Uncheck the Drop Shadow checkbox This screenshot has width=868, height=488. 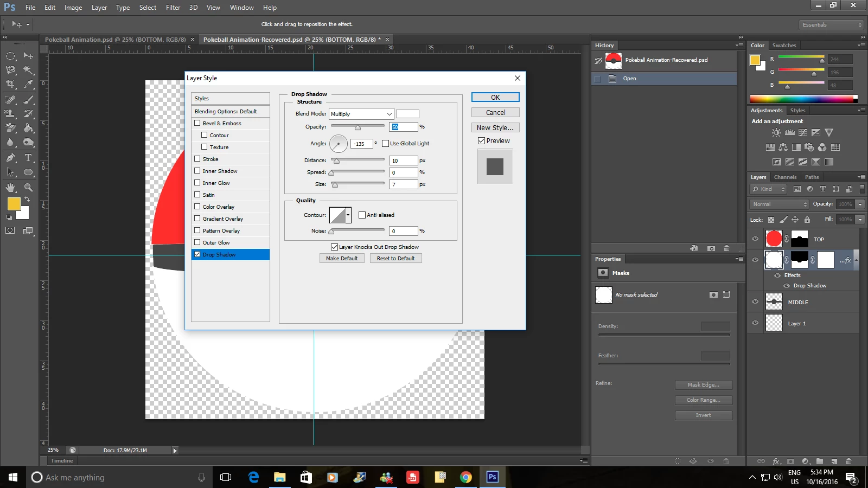click(x=197, y=254)
